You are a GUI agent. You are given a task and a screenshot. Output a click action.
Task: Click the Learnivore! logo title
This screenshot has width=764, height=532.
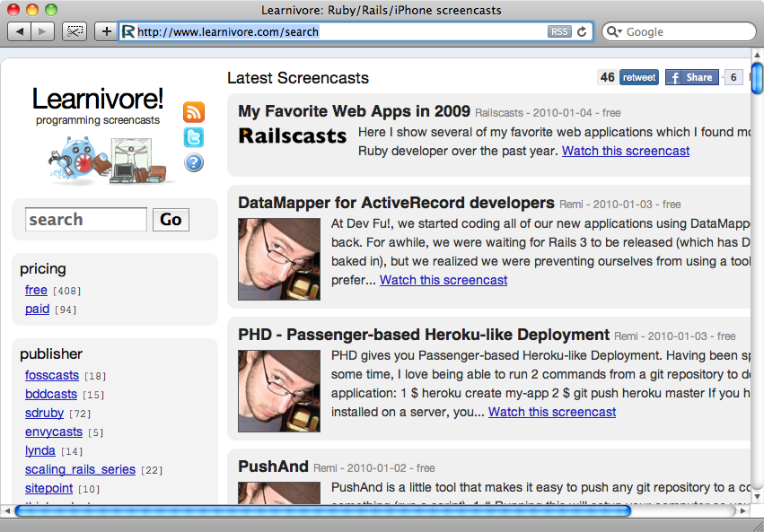[x=98, y=99]
